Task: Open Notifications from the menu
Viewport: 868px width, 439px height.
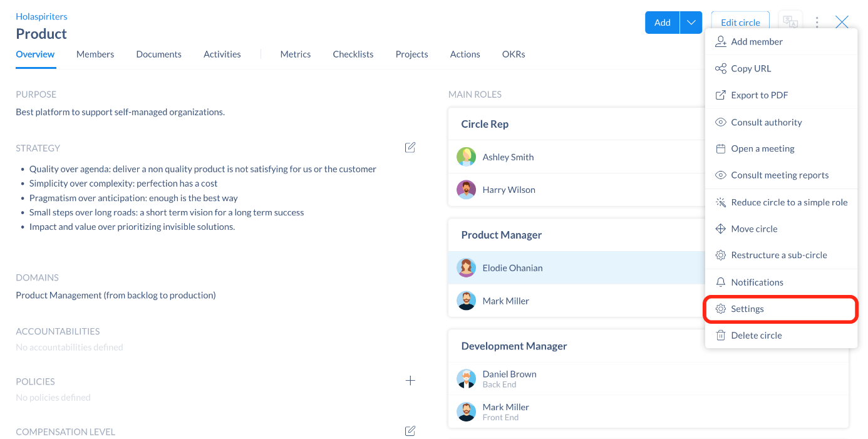Action: pyautogui.click(x=781, y=282)
